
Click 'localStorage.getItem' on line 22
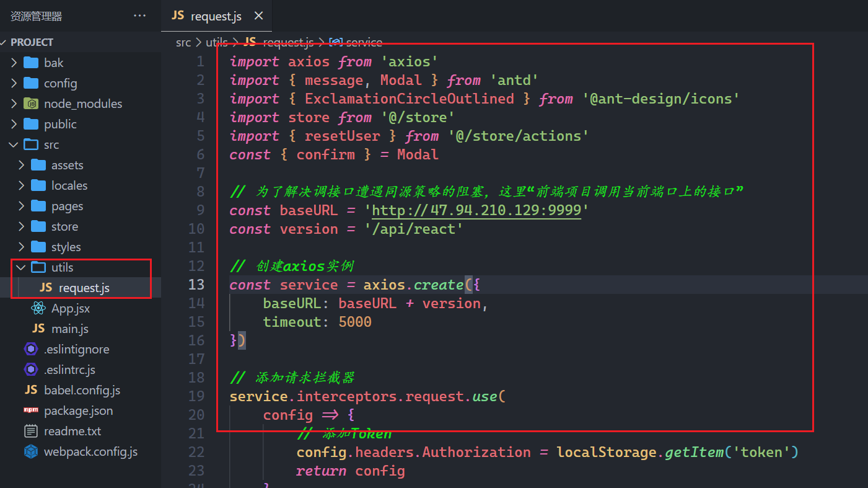[641, 452]
